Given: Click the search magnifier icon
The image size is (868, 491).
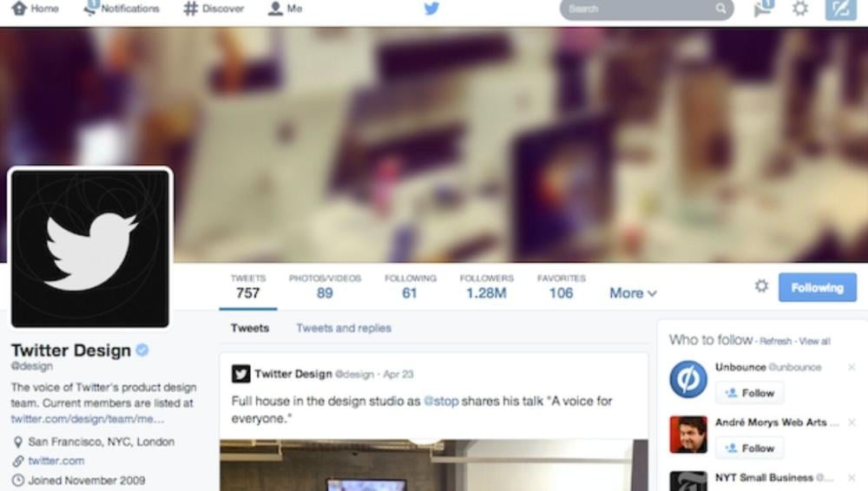Looking at the screenshot, I should click(x=720, y=9).
